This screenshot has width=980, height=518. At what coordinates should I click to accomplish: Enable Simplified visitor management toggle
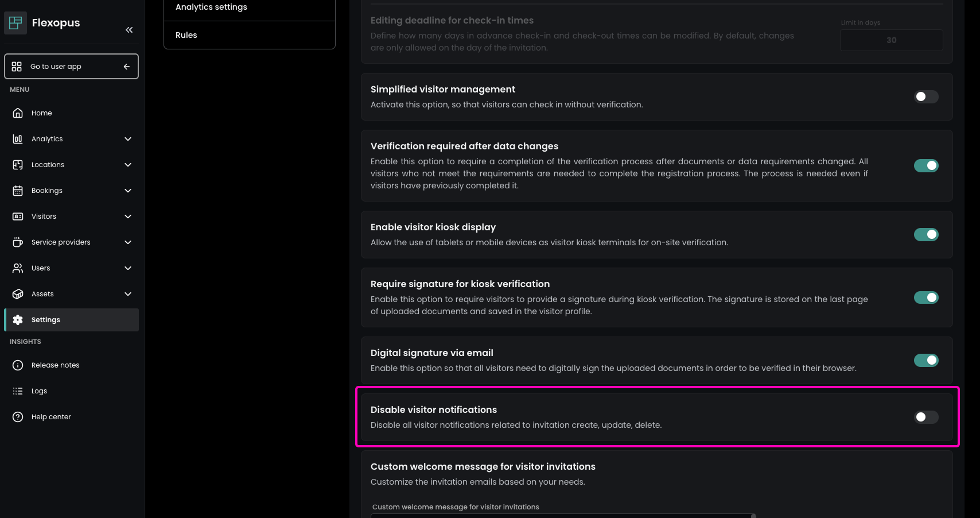click(925, 96)
